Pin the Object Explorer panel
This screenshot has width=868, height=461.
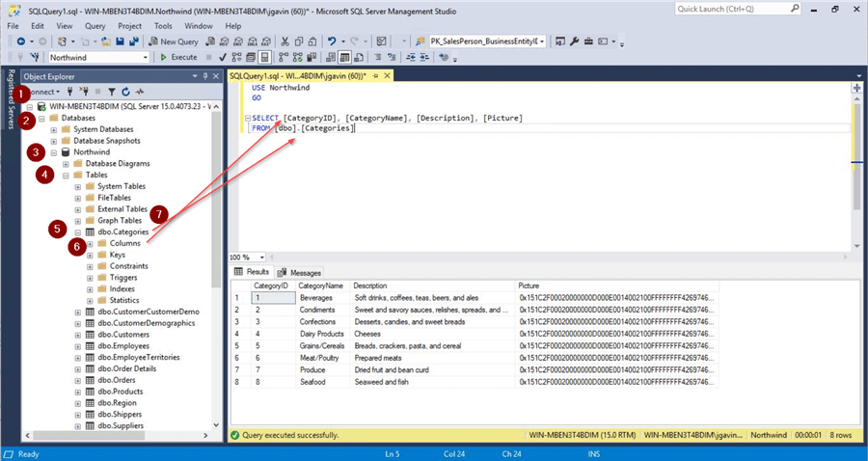(x=205, y=76)
